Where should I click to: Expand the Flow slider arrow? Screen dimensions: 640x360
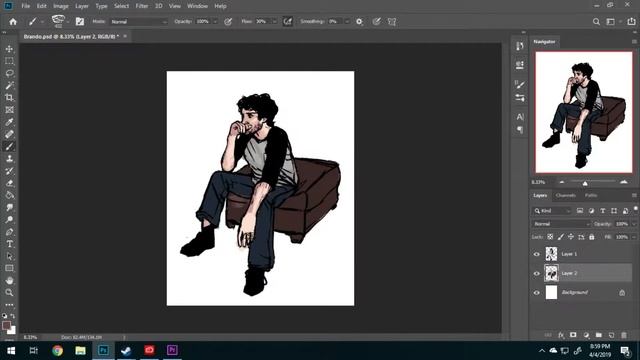pos(274,22)
